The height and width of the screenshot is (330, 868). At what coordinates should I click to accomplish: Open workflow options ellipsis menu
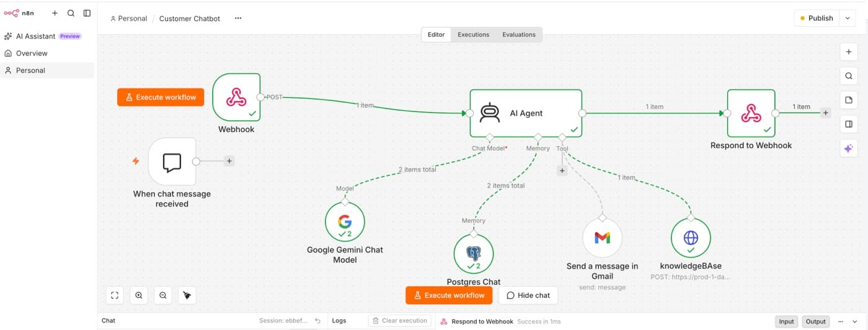click(238, 19)
